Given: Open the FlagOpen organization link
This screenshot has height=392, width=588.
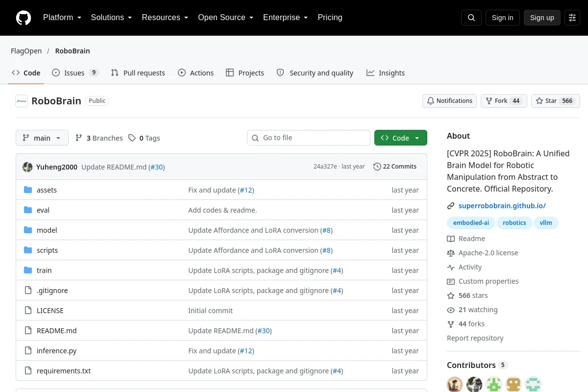Looking at the screenshot, I should [x=26, y=51].
